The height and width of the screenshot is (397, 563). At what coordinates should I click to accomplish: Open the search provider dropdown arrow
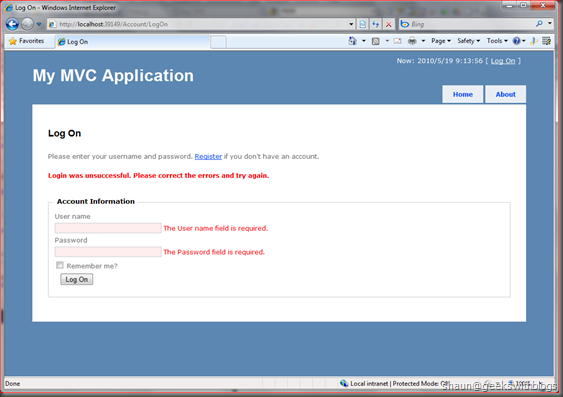[550, 24]
